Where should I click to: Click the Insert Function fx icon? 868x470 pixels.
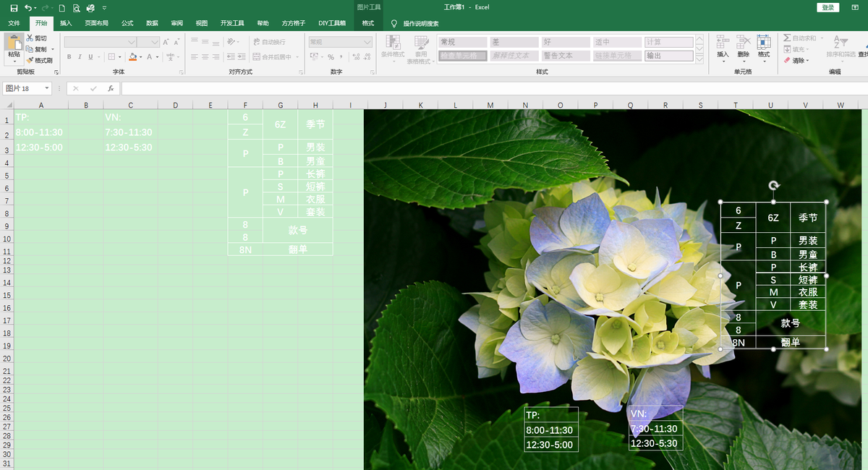pyautogui.click(x=111, y=88)
